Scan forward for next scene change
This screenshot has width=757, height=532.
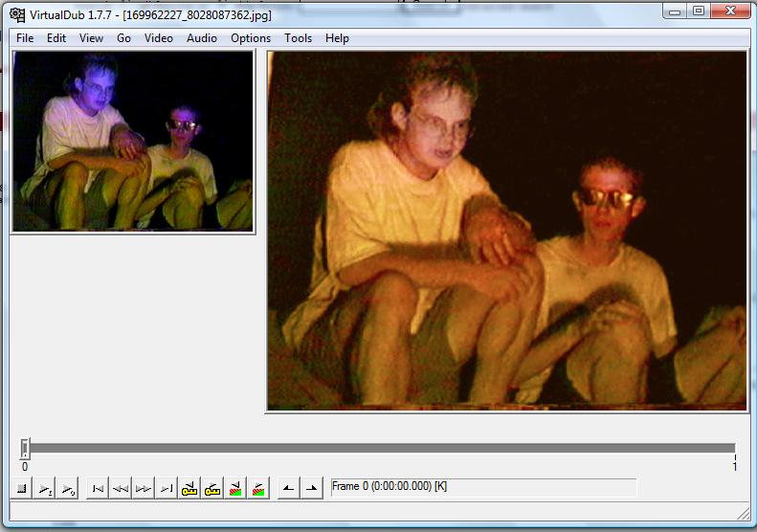(258, 489)
